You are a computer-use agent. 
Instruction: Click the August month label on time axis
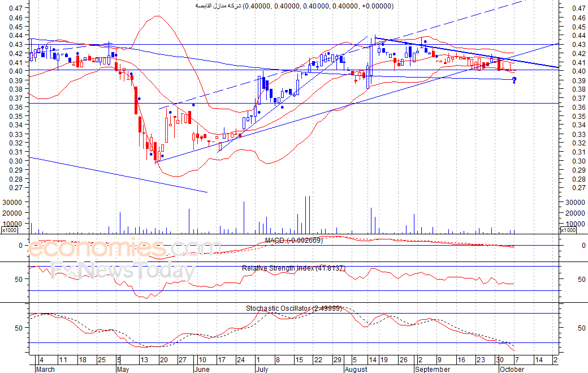356,369
